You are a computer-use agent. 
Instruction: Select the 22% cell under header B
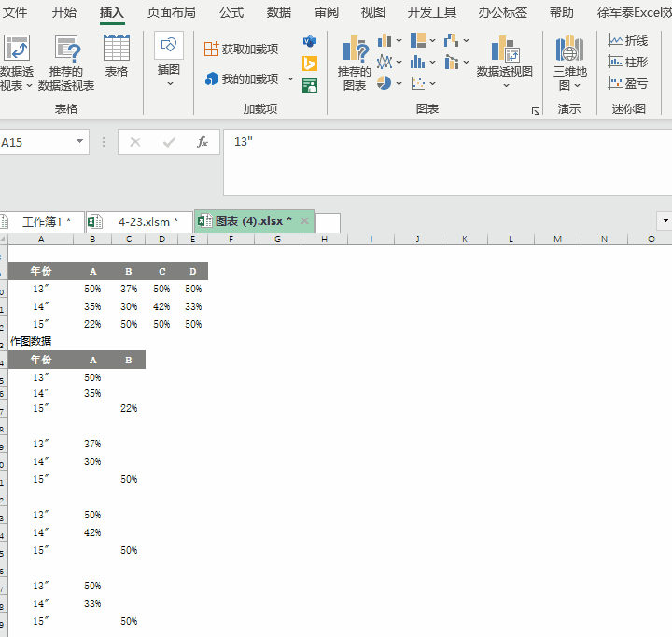tap(129, 408)
